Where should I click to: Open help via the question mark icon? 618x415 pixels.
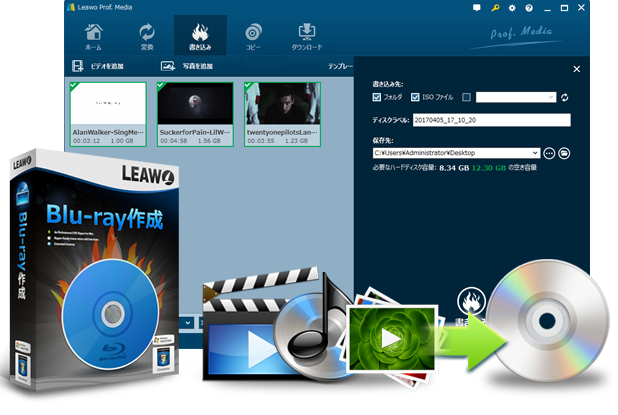pyautogui.click(x=529, y=7)
